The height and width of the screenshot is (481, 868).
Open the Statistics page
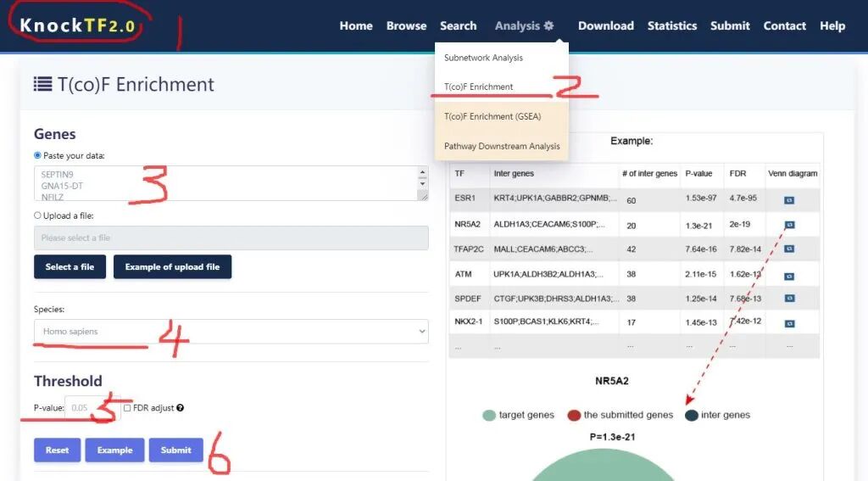[x=672, y=25]
